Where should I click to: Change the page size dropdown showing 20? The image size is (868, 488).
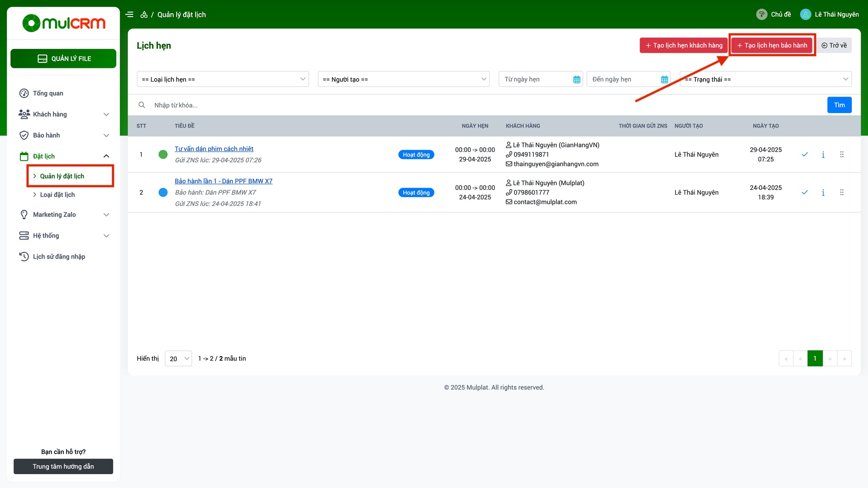pos(178,359)
